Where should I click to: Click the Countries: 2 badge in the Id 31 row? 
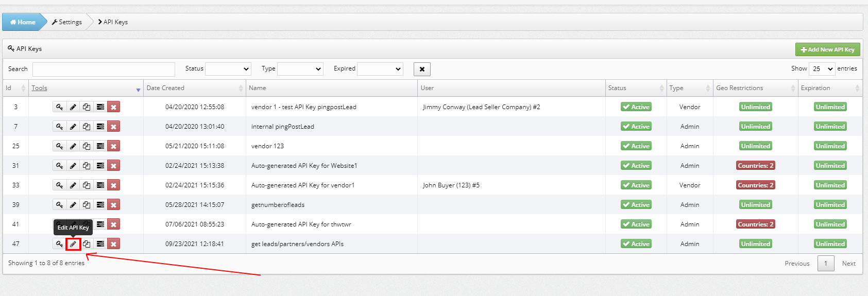[x=756, y=166]
